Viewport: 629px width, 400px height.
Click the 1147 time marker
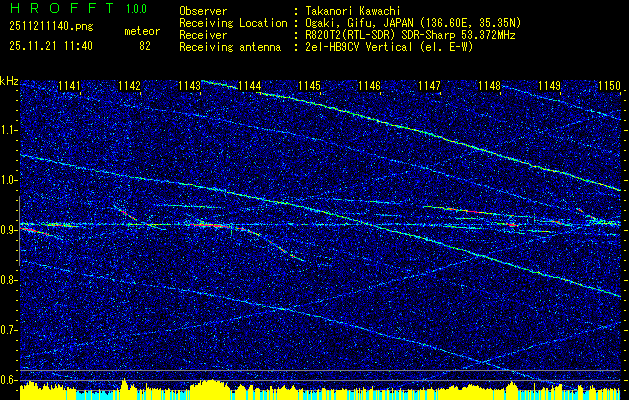click(x=429, y=86)
